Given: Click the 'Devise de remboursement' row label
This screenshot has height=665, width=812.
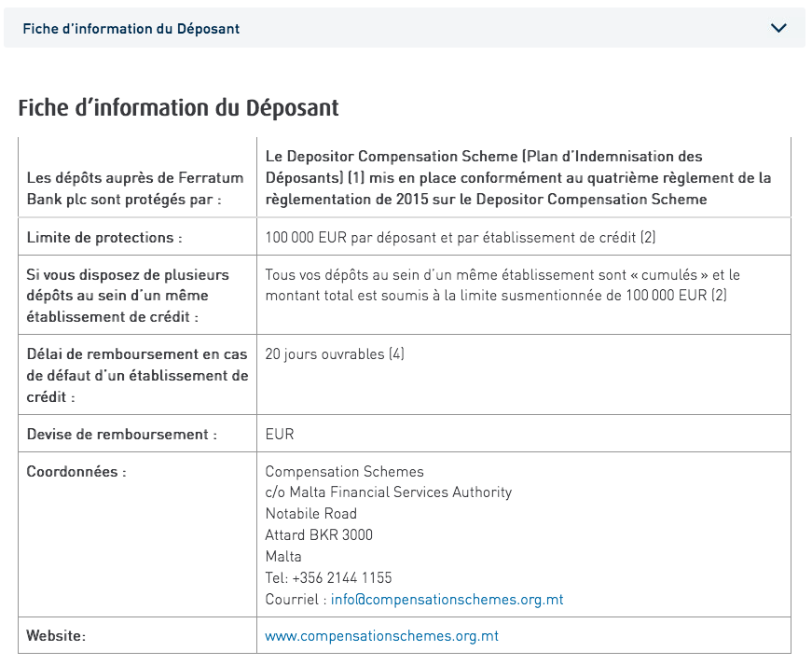Looking at the screenshot, I should coord(121,435).
